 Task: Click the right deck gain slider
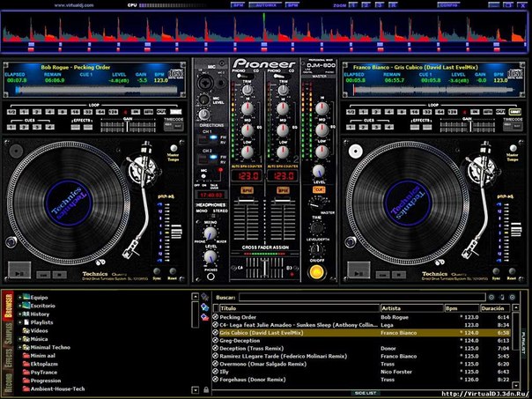470,126
